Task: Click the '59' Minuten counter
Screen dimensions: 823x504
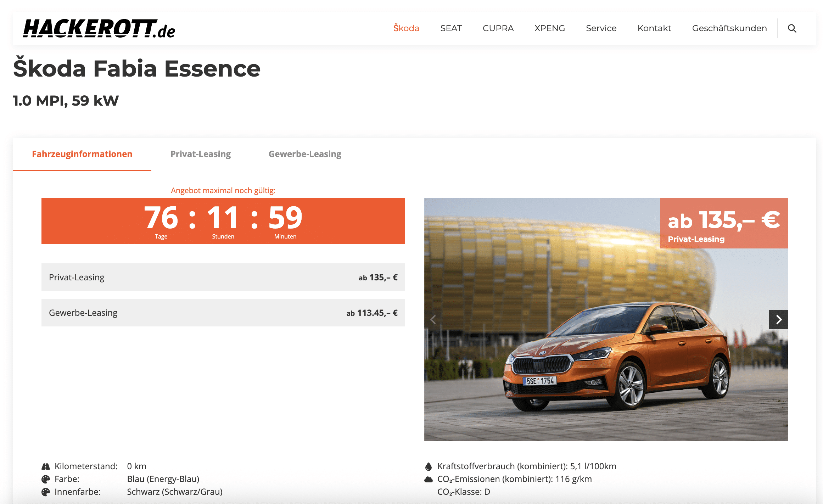Action: 285,218
